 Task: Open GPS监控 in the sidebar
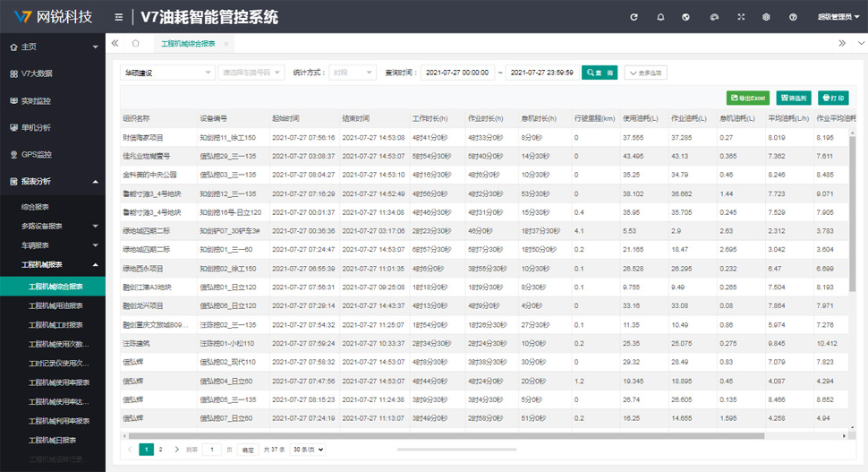53,155
